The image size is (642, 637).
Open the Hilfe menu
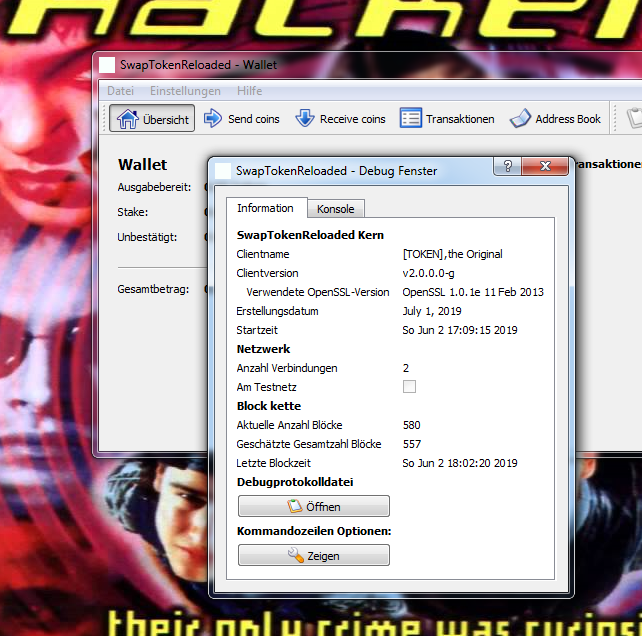pyautogui.click(x=249, y=91)
